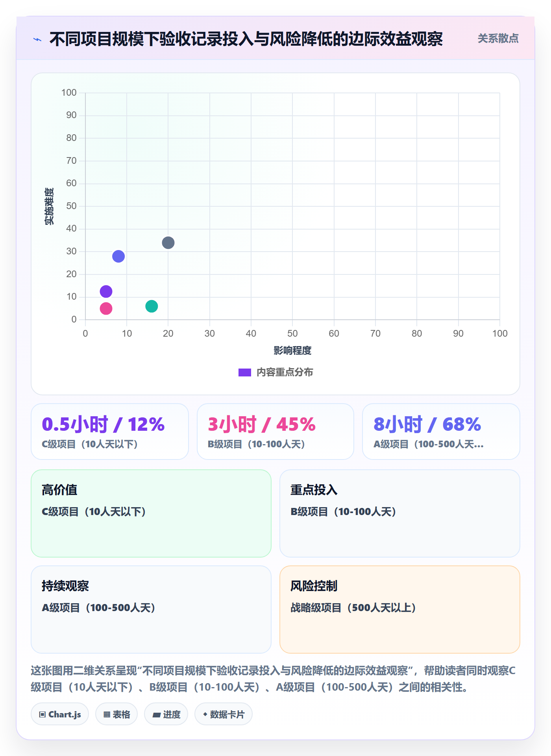551x756 pixels.
Task: Select the pink data point on the scatter chart
Action: click(x=106, y=308)
